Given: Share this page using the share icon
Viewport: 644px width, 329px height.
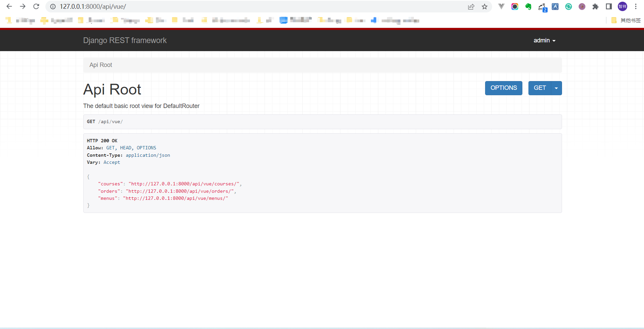Looking at the screenshot, I should (x=471, y=7).
